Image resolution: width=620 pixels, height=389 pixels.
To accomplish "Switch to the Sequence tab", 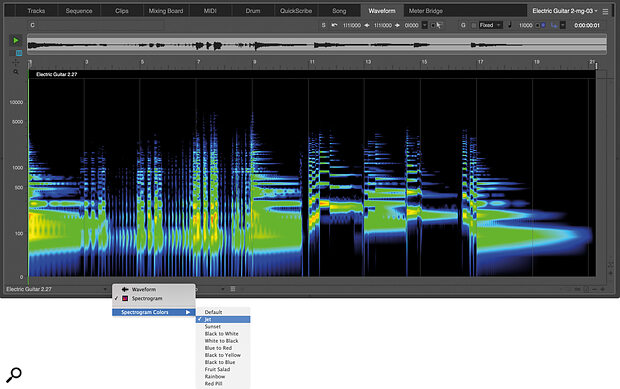I will pyautogui.click(x=79, y=11).
